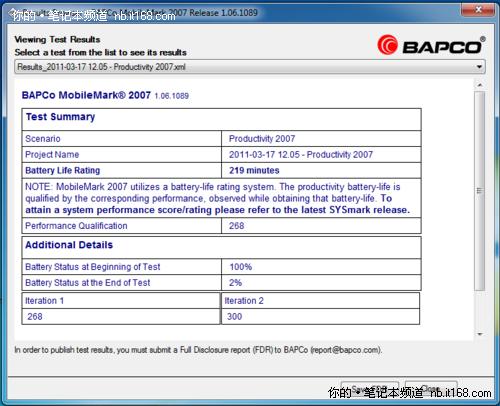The height and width of the screenshot is (406, 500).
Task: Click the 'Test Summary' header
Action: click(x=60, y=117)
